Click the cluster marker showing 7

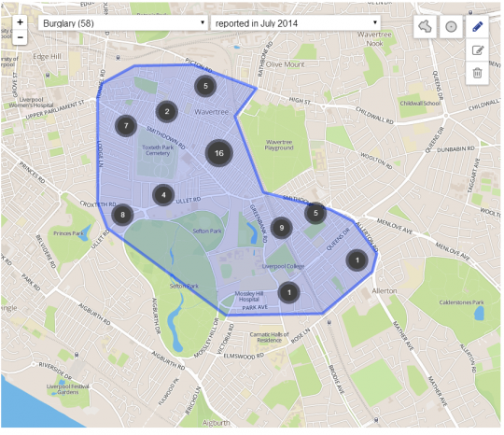(x=126, y=126)
